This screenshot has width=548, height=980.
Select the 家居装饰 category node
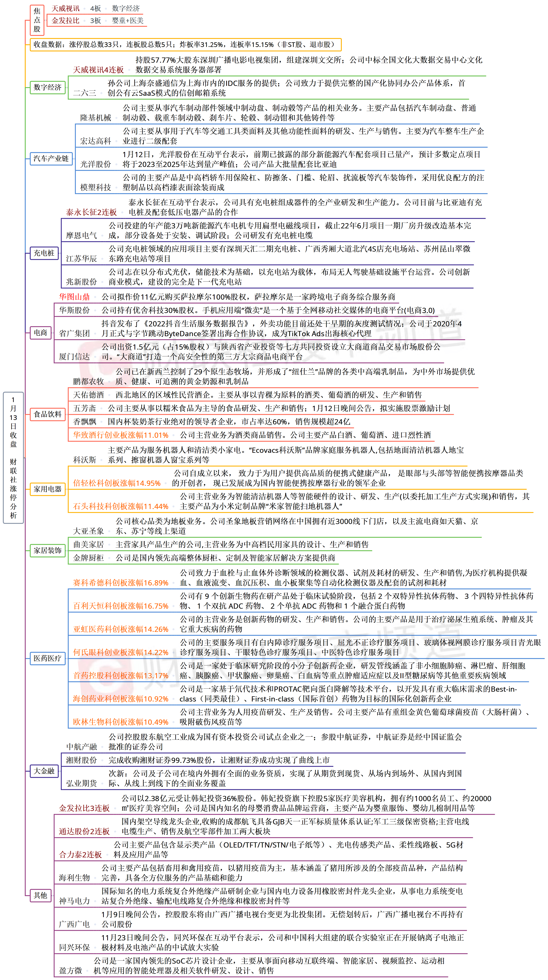point(47,550)
